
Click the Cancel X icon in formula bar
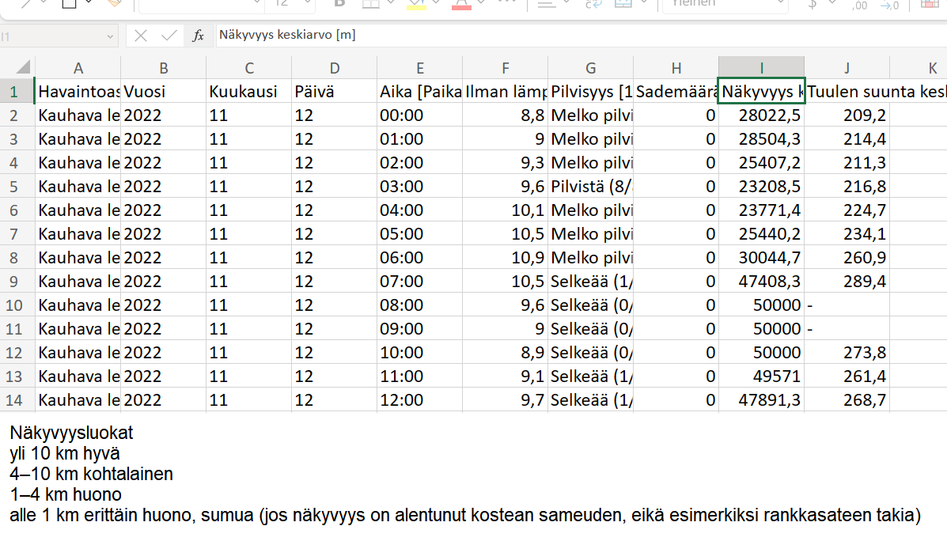click(x=141, y=36)
